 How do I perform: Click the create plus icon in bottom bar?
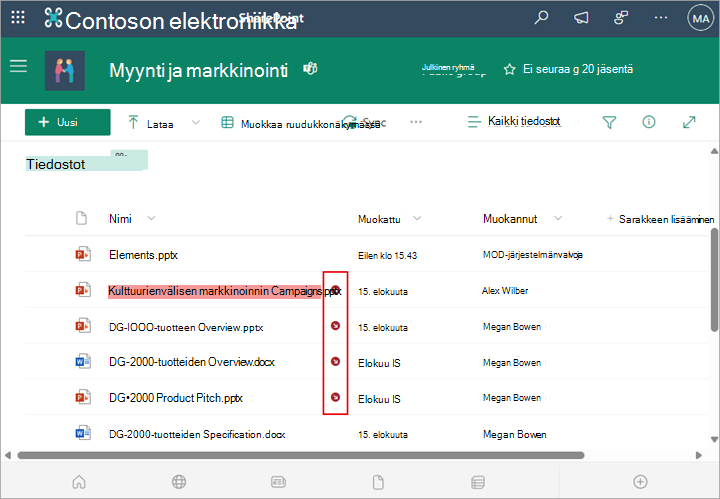point(640,482)
